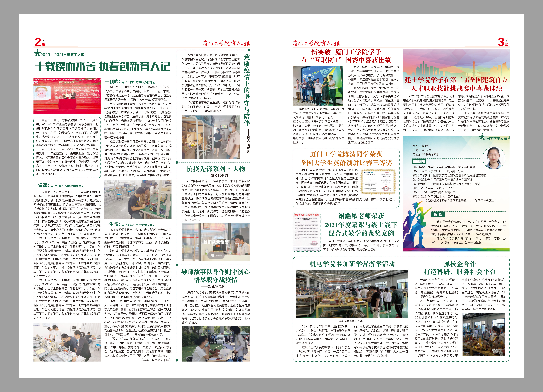Click the English speech certificate image
The width and height of the screenshot is (543, 392).
378,182
